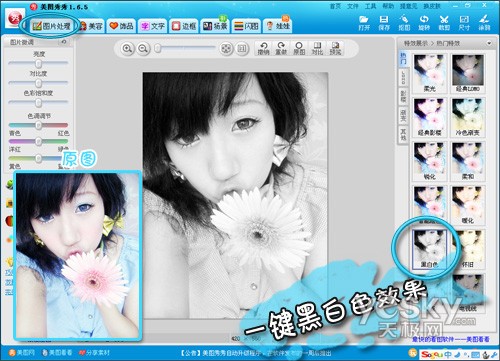500x361 pixels.
Task: Apply the 冷色渐变 effect thumbnail
Action: click(x=468, y=117)
